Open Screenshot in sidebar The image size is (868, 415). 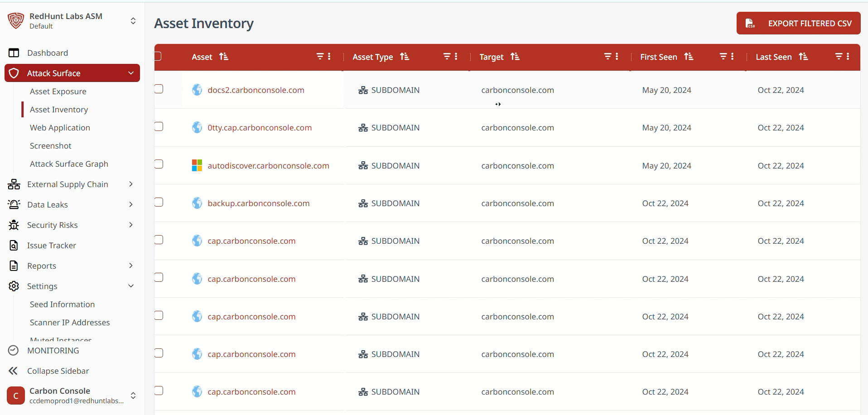pos(51,146)
